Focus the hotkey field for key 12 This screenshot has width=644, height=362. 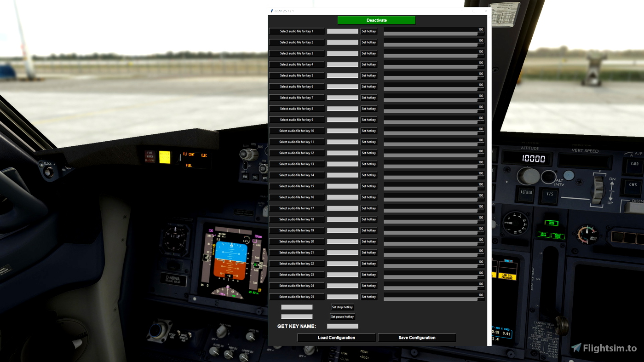point(343,153)
